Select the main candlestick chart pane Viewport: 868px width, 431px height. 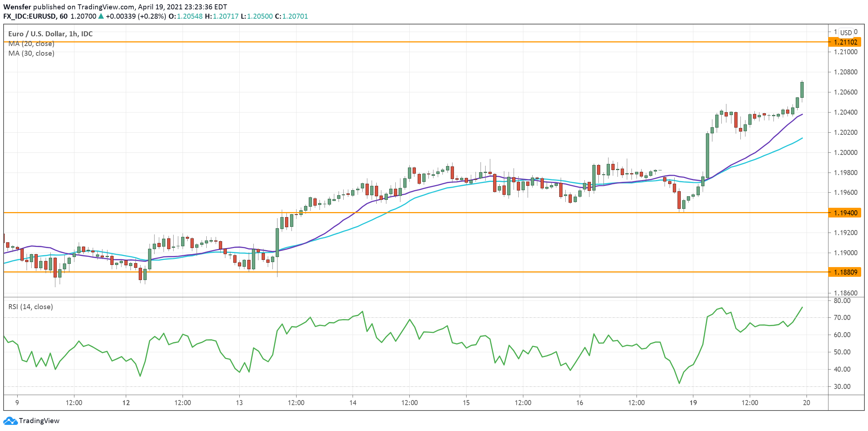click(x=431, y=162)
